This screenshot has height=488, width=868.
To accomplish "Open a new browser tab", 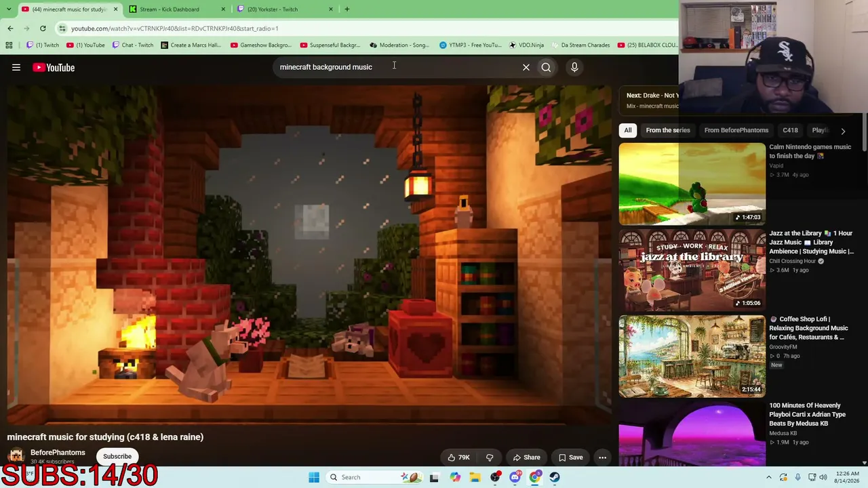I will 347,9.
